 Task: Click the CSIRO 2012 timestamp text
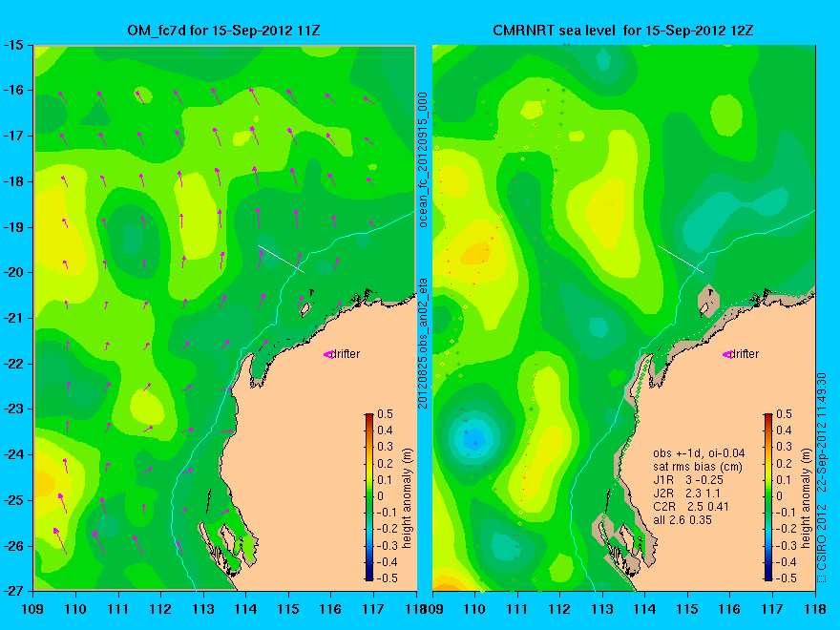(822, 472)
